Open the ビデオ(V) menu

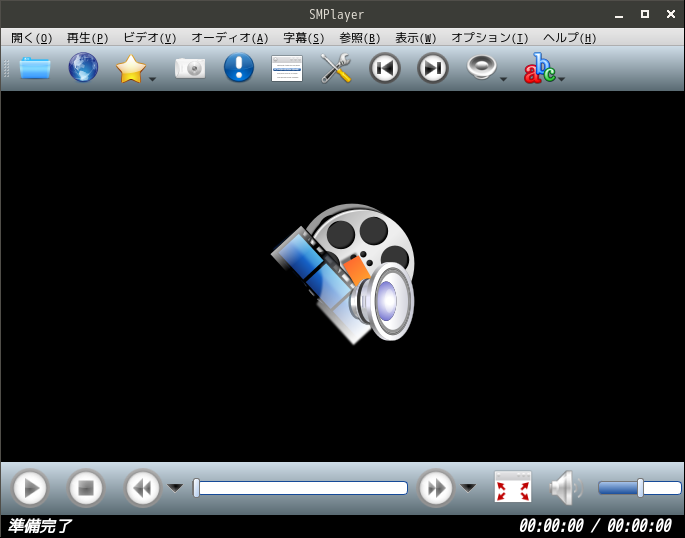[x=149, y=38]
